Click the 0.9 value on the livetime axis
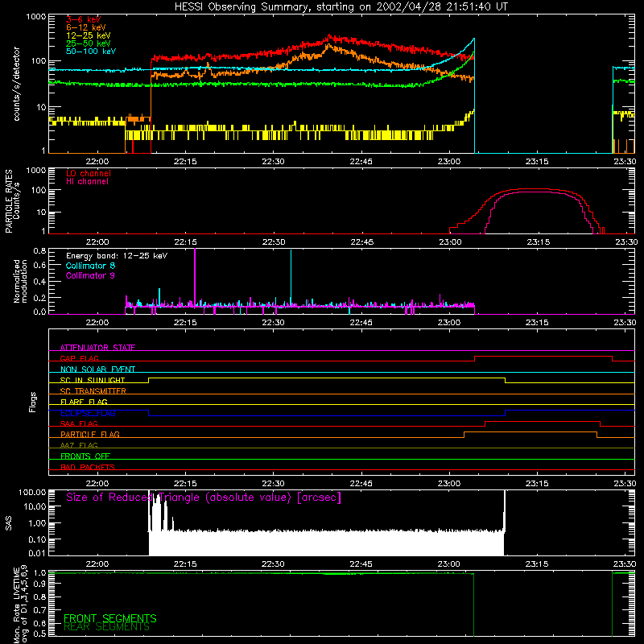This screenshot has height=644, width=644. 39,584
